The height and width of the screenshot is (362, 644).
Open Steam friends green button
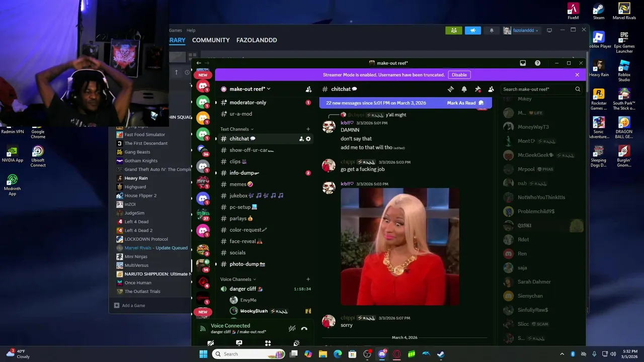pyautogui.click(x=454, y=31)
